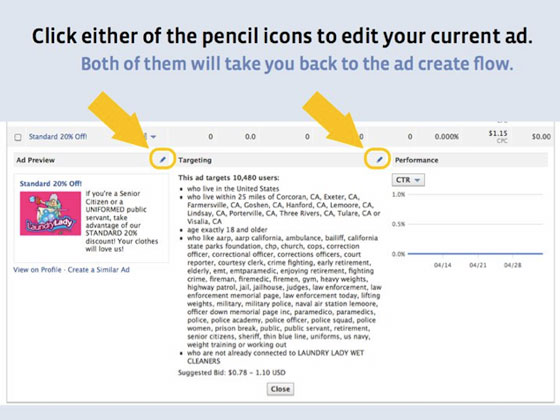Click the 04/21 date marker on chart
Screen dimensions: 560x420
point(478,265)
